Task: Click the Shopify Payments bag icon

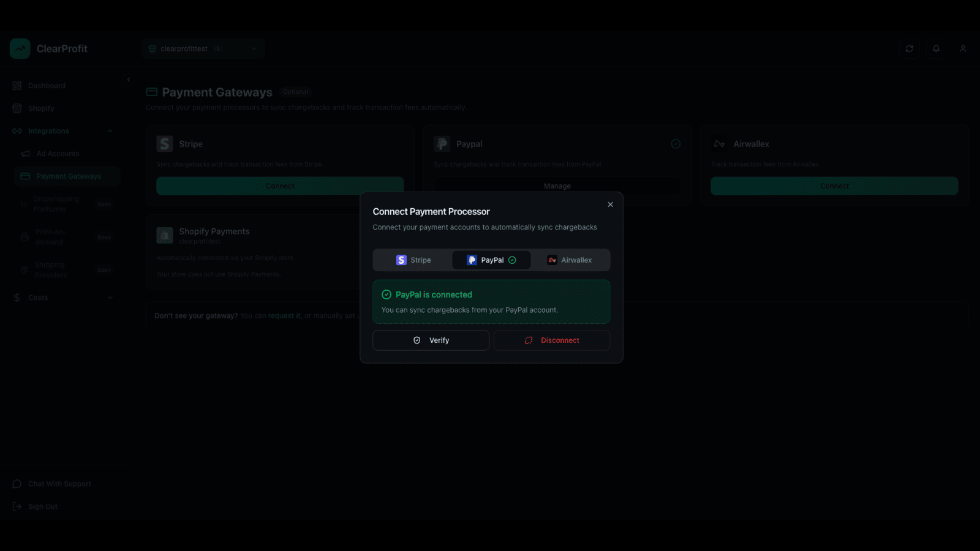Action: [165, 236]
